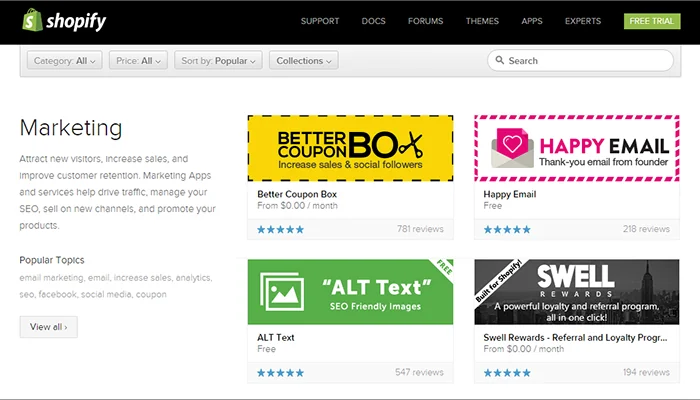Focus the Search input field

[580, 60]
